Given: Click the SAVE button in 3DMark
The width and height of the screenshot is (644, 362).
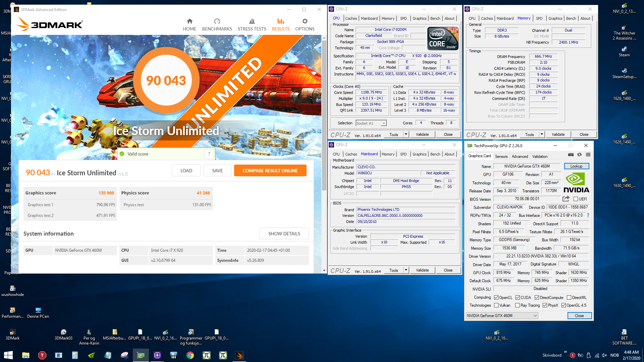Looking at the screenshot, I should pos(217,171).
